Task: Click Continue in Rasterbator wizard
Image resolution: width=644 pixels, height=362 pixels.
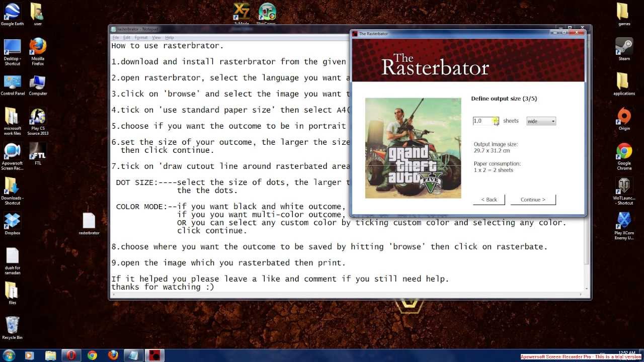Action: tap(533, 200)
